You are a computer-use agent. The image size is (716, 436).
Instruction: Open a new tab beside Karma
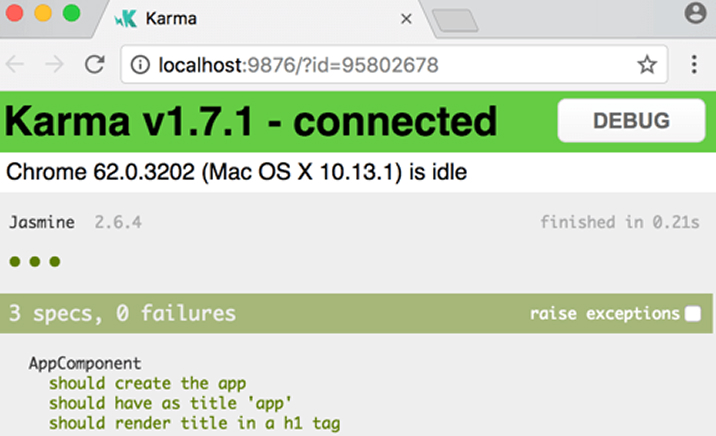(453, 18)
